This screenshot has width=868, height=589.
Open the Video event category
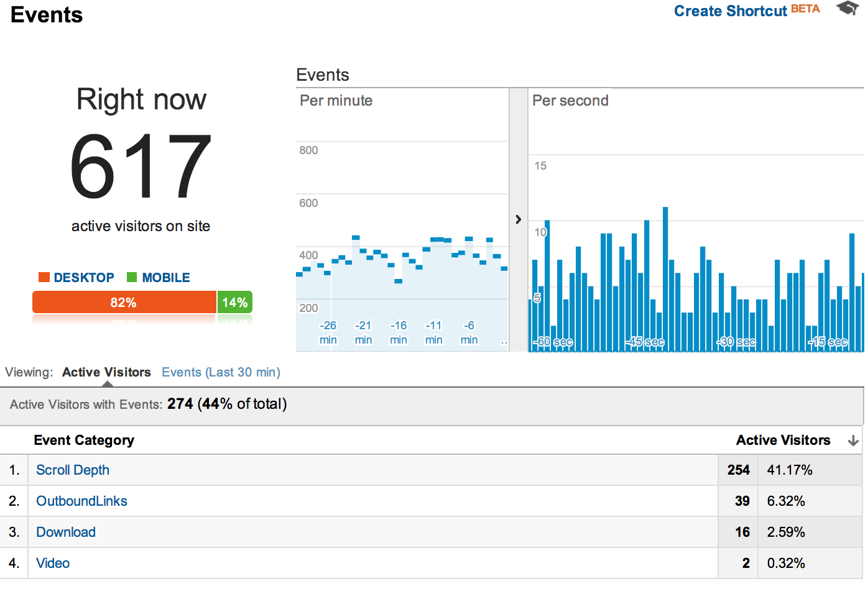click(53, 564)
